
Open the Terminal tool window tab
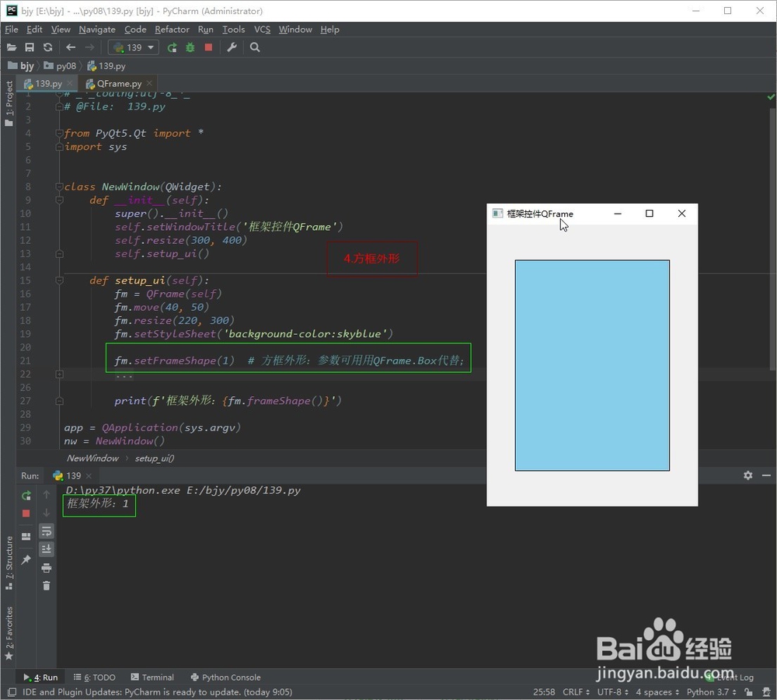152,677
